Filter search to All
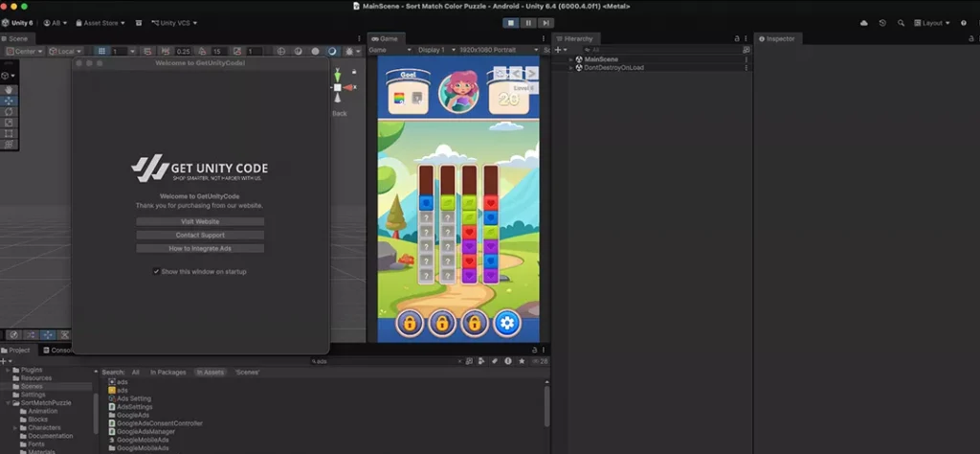980x454 pixels. [x=136, y=372]
